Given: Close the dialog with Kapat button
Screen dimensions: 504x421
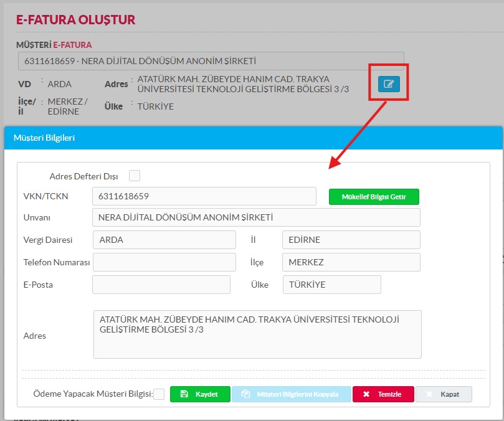Looking at the screenshot, I should [x=444, y=394].
